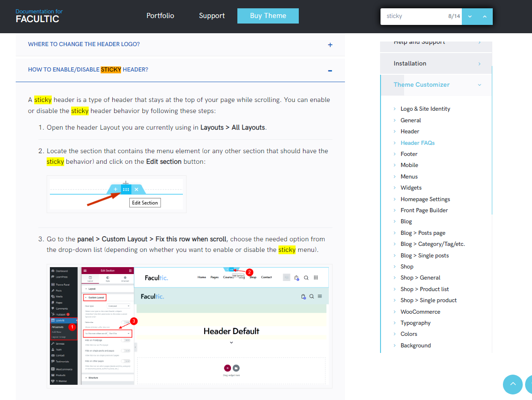The height and width of the screenshot is (400, 532).
Task: Open the Footer sidebar link
Action: click(409, 154)
